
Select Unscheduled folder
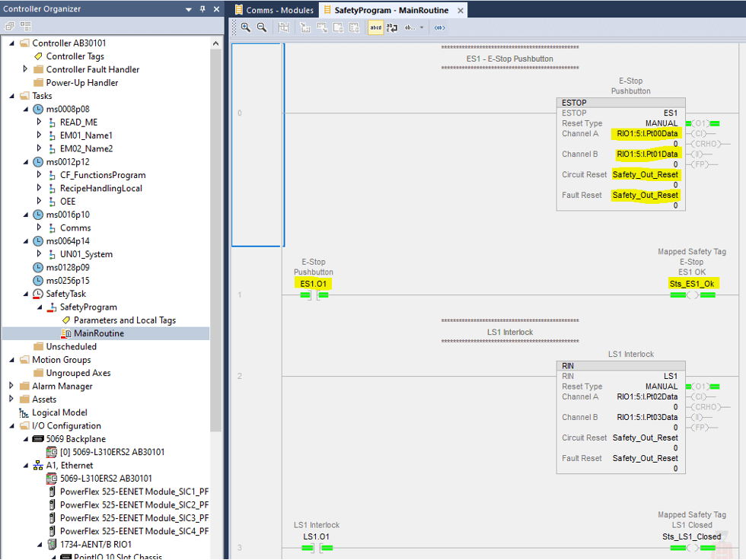point(71,346)
